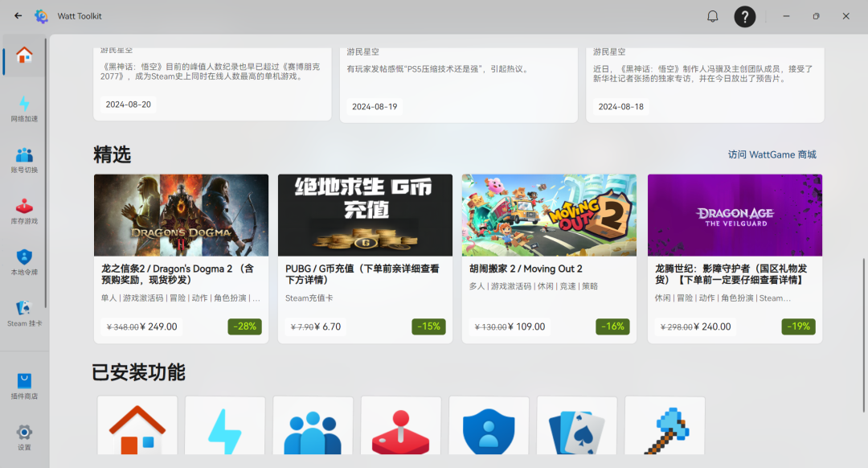Image resolution: width=868 pixels, height=468 pixels.
Task: Click the 龙之信条2 / Dragon's Dogma 2 title
Action: click(177, 274)
